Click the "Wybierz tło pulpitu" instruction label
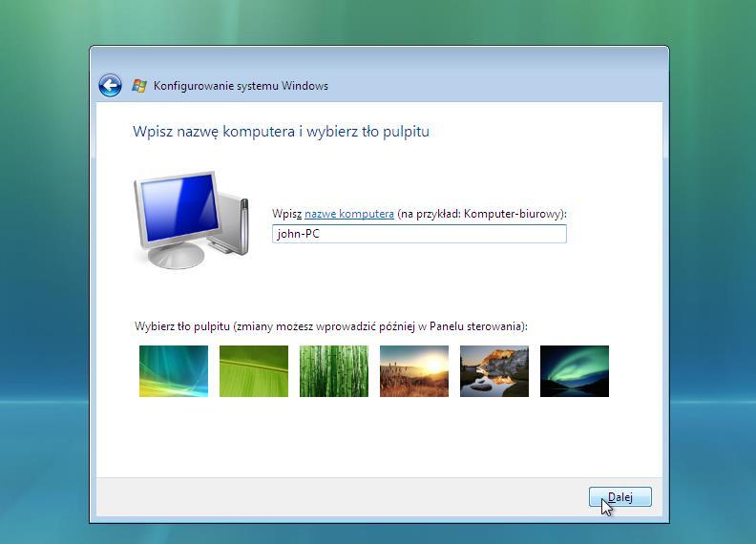 (331, 326)
